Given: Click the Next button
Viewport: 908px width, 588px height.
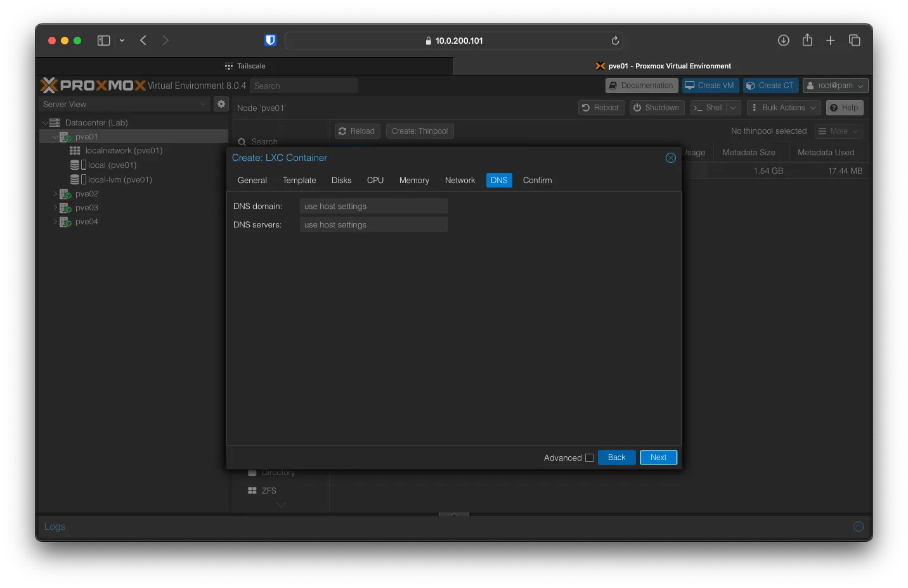Looking at the screenshot, I should pyautogui.click(x=658, y=457).
